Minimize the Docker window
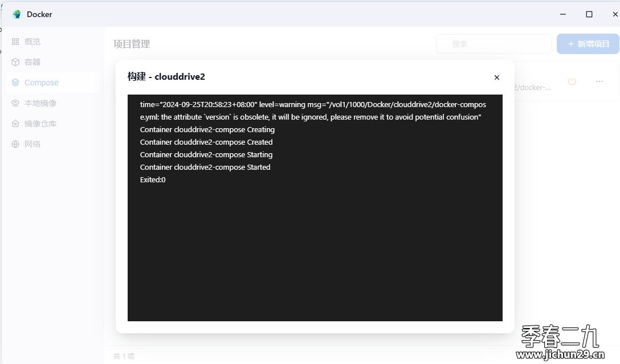Screen dimensions: 620x364 [563, 14]
